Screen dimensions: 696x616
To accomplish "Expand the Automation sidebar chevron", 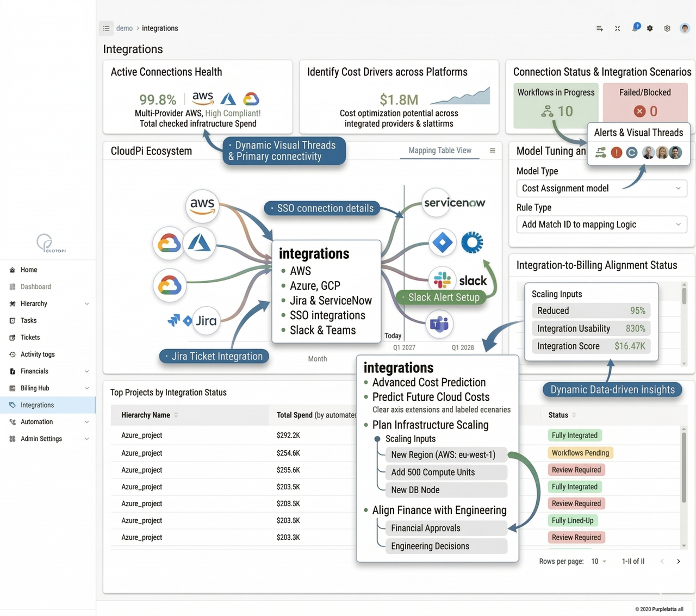I will point(87,422).
